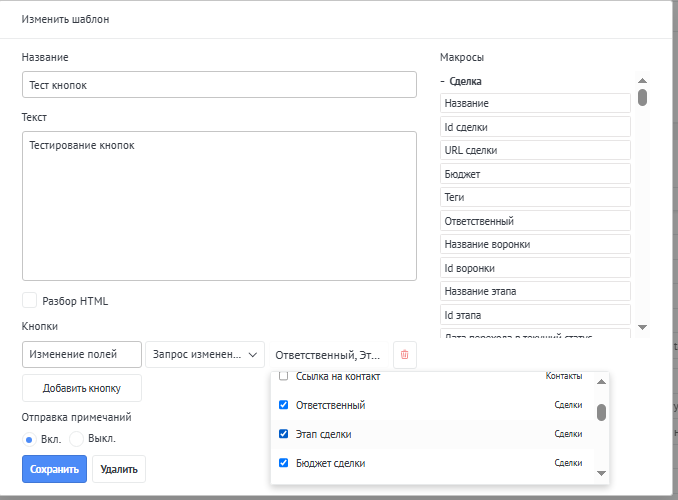Click the macros list scrollbar thumb
Image resolution: width=678 pixels, height=500 pixels.
[643, 97]
